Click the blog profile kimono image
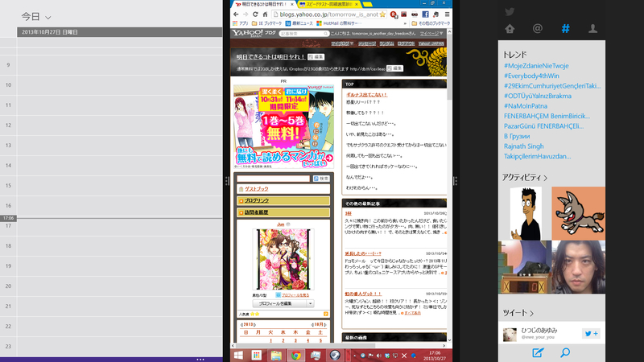644x362 pixels. 283,259
